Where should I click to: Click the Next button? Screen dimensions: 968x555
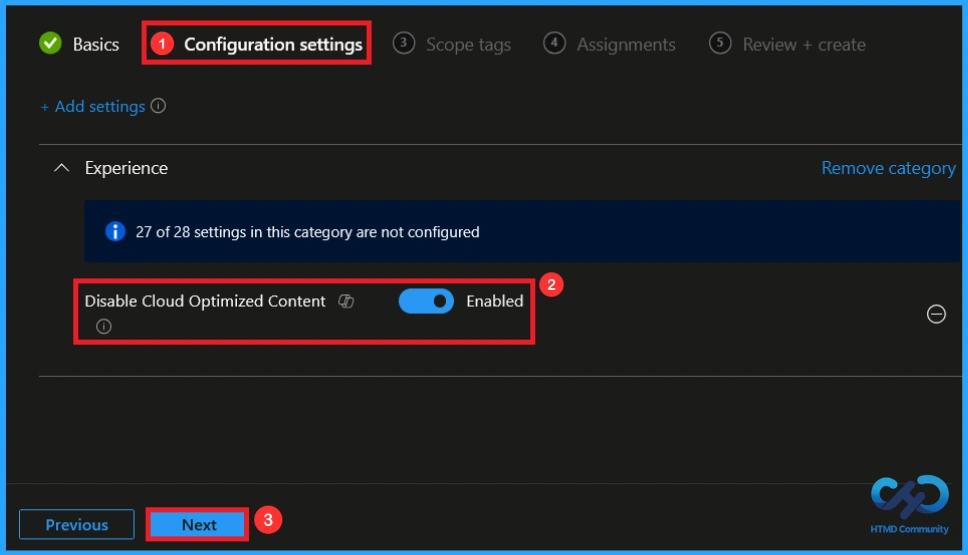[198, 525]
